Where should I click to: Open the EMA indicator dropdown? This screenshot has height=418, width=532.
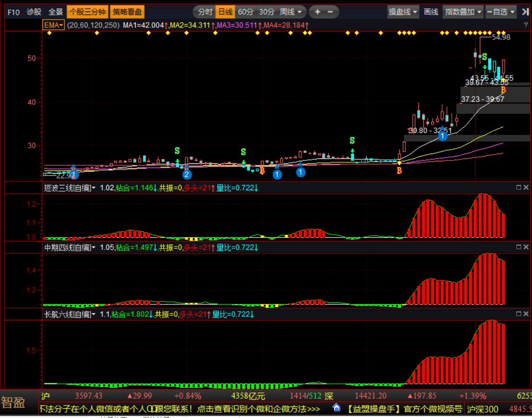53,25
